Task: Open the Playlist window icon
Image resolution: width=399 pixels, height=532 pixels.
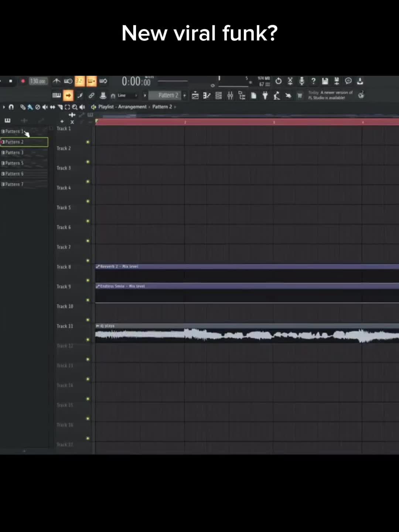Action: click(x=195, y=96)
